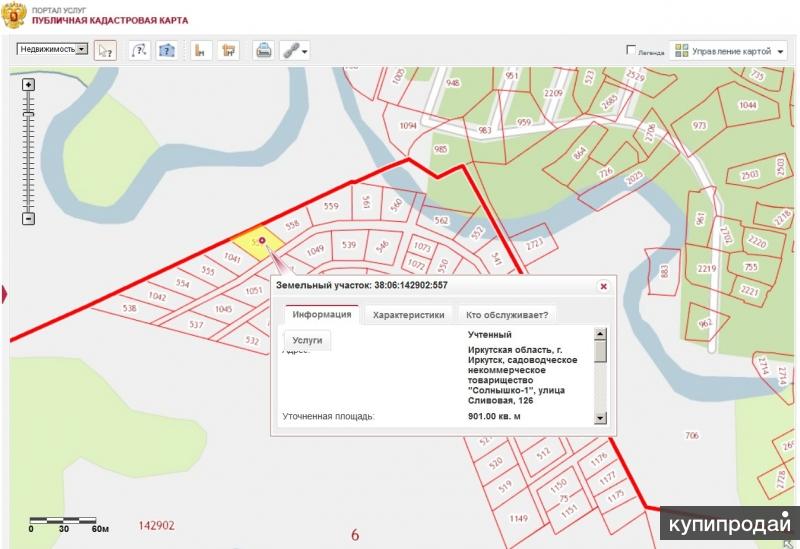The height and width of the screenshot is (549, 800).
Task: Click the 901.00 кв. м area value
Action: click(x=494, y=416)
